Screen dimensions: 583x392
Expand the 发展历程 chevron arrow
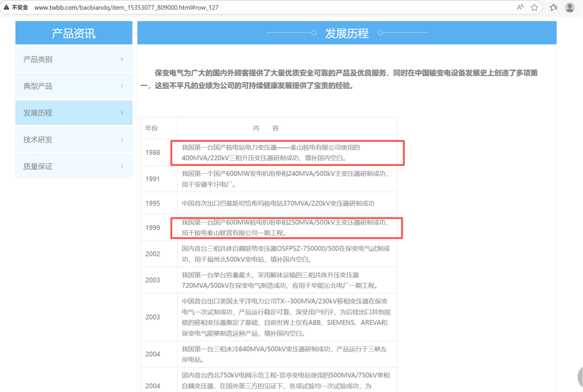click(122, 113)
